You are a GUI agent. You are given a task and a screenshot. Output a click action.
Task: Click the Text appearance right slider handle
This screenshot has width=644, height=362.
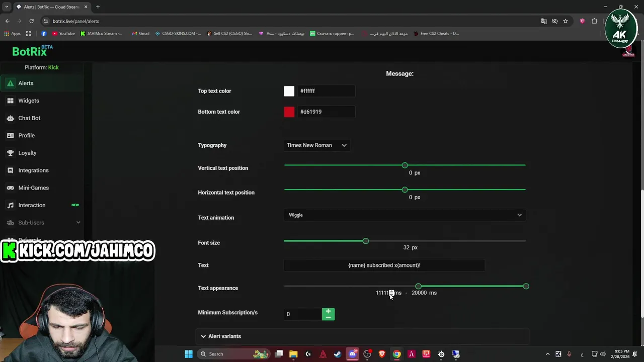[526, 286]
